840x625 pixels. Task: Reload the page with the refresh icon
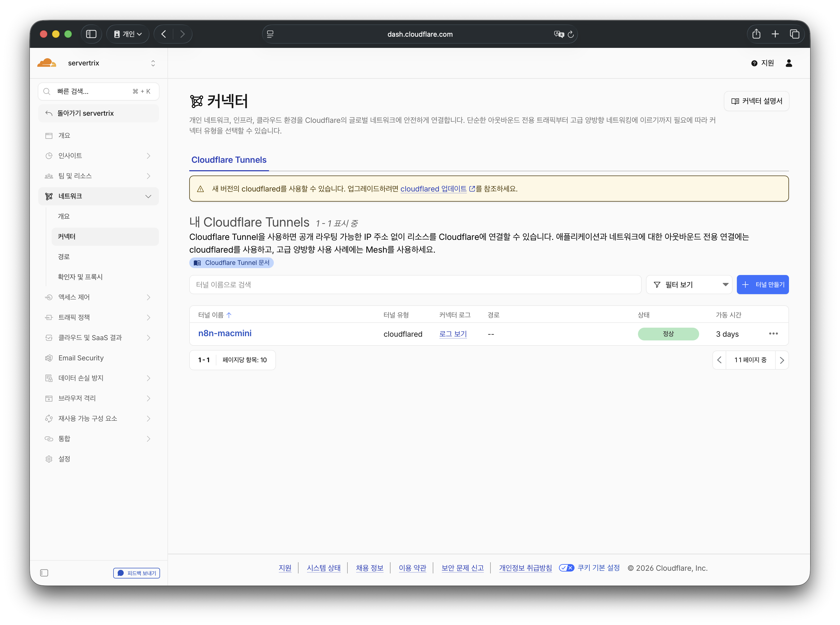click(x=571, y=34)
